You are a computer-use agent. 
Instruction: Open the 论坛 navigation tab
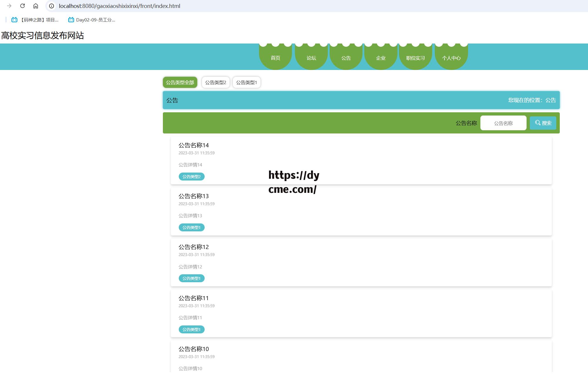[311, 58]
